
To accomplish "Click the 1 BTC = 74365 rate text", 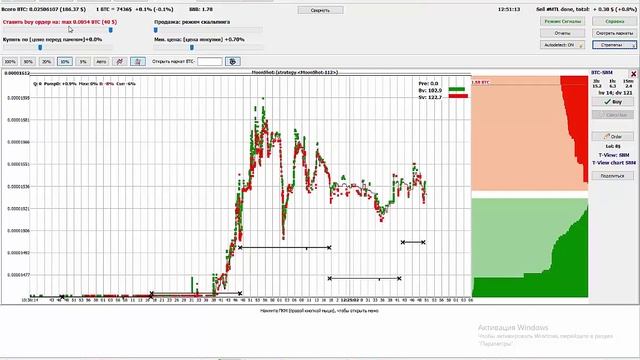I will tap(135, 9).
